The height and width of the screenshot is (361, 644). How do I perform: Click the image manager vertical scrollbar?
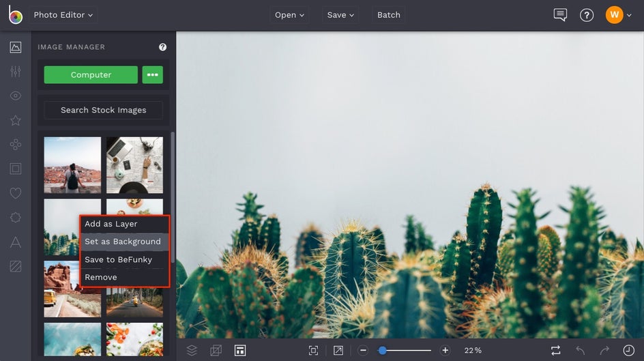coord(173,197)
